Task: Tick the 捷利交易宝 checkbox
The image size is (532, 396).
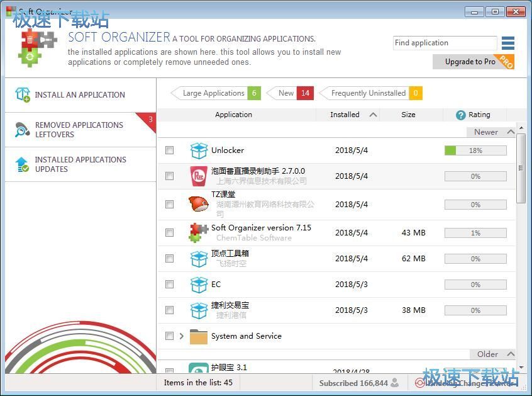Action: [169, 310]
